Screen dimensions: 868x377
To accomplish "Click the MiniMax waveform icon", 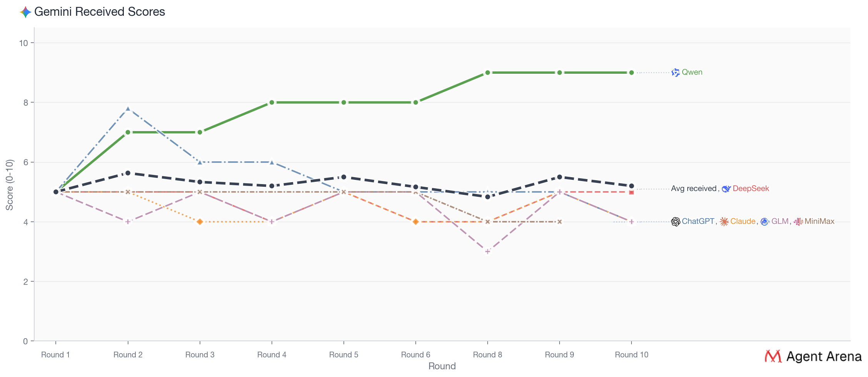I will coord(798,222).
